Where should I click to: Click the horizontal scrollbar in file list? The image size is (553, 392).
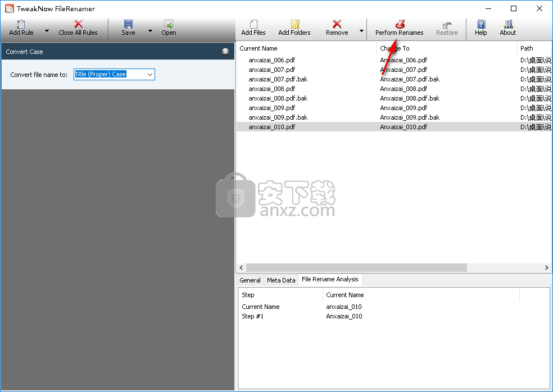point(356,268)
